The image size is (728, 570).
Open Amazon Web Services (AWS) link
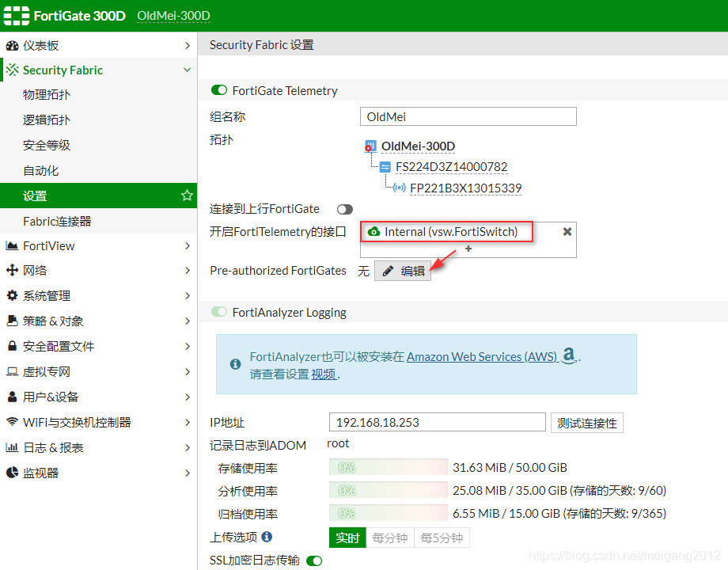coord(481,356)
